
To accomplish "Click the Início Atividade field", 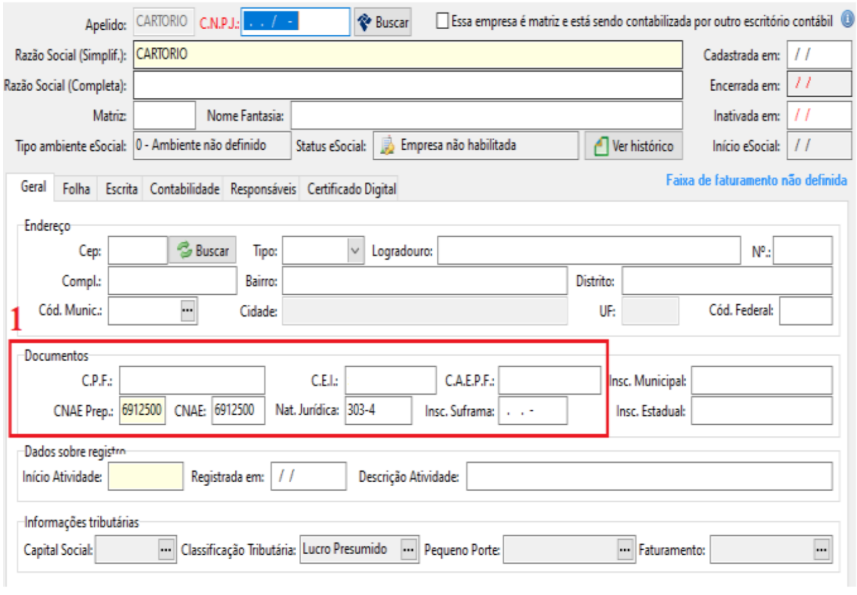I will [146, 476].
